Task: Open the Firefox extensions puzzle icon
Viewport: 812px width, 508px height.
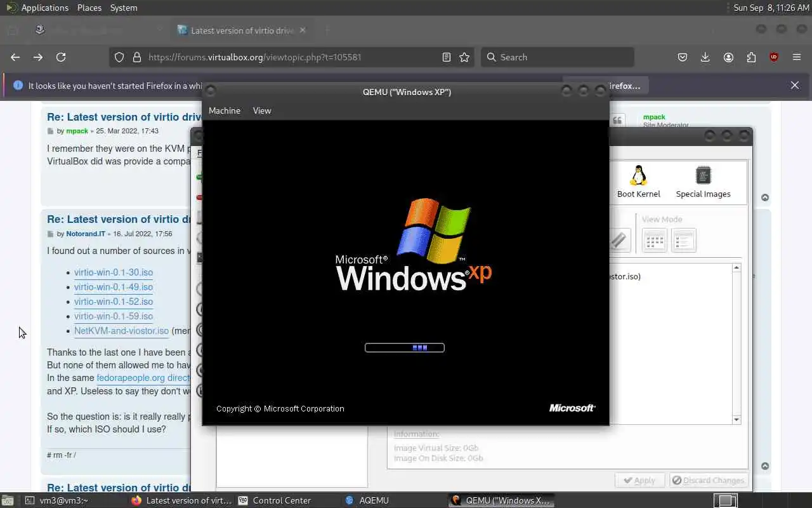Action: coord(751,57)
